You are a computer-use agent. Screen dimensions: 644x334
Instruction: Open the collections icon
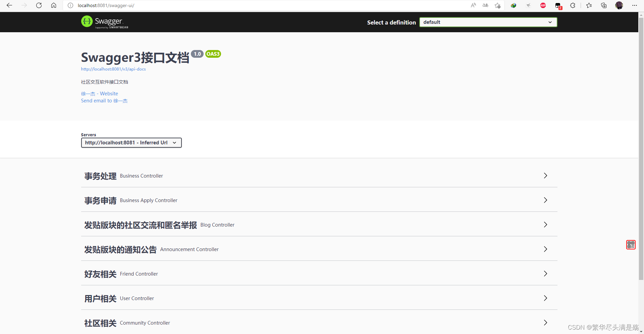[604, 5]
